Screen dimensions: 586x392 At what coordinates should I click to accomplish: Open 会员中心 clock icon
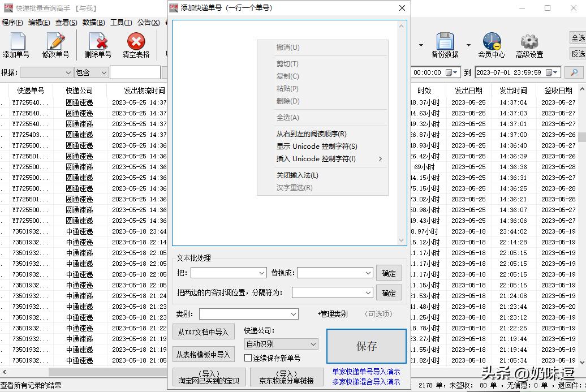coord(492,41)
